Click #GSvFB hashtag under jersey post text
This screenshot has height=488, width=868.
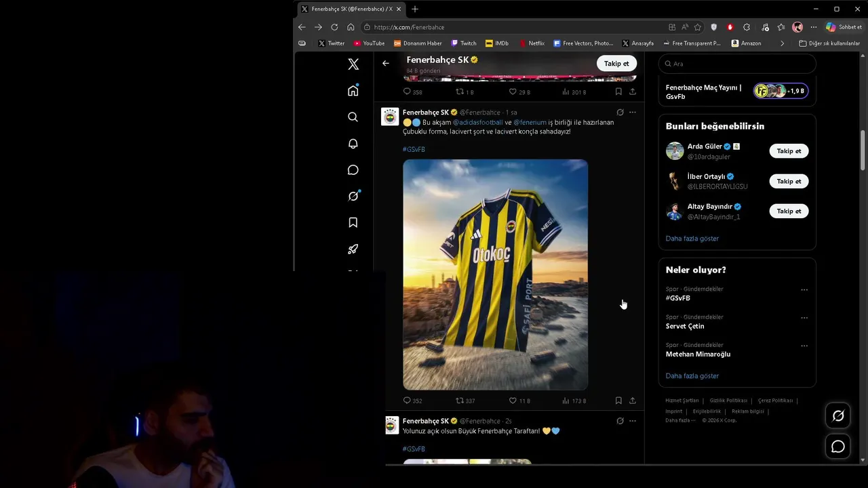(x=414, y=149)
